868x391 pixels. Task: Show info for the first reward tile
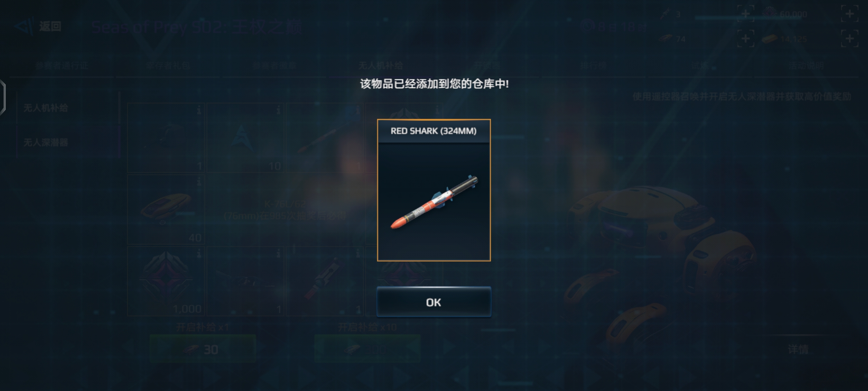pyautogui.click(x=199, y=110)
